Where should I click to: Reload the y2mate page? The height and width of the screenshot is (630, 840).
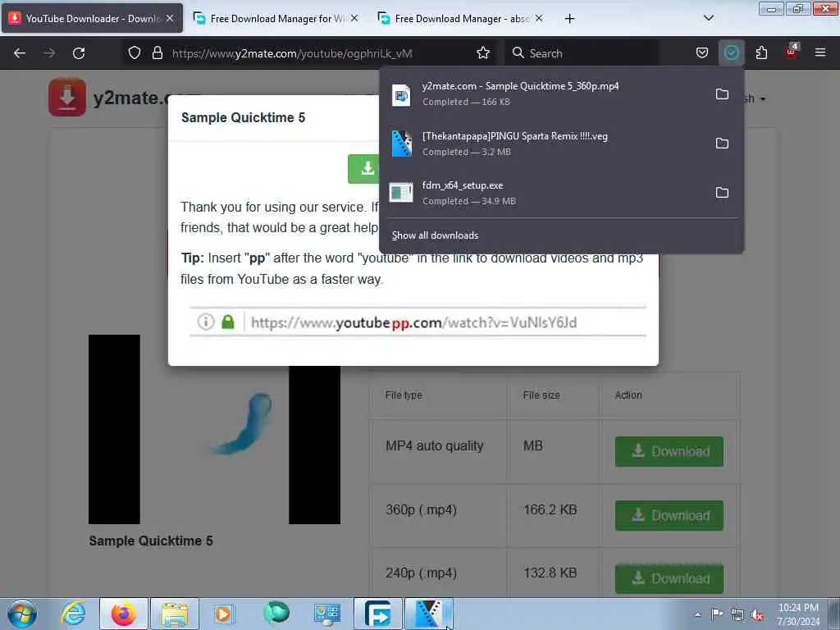(79, 53)
